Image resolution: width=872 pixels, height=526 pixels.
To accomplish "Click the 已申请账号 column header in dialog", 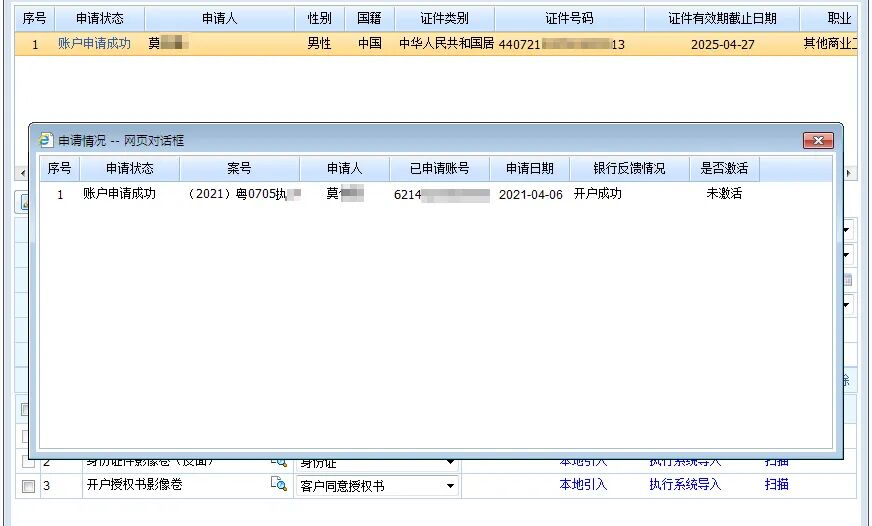I will pyautogui.click(x=439, y=168).
